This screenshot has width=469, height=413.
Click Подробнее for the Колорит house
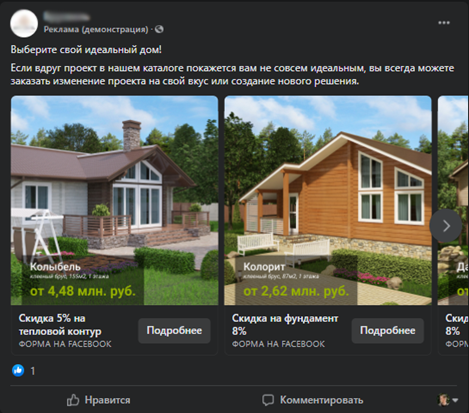pos(388,331)
